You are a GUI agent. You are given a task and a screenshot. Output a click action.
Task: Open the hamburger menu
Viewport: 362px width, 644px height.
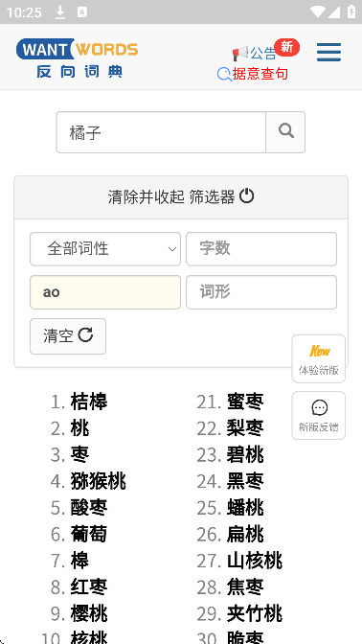(328, 52)
